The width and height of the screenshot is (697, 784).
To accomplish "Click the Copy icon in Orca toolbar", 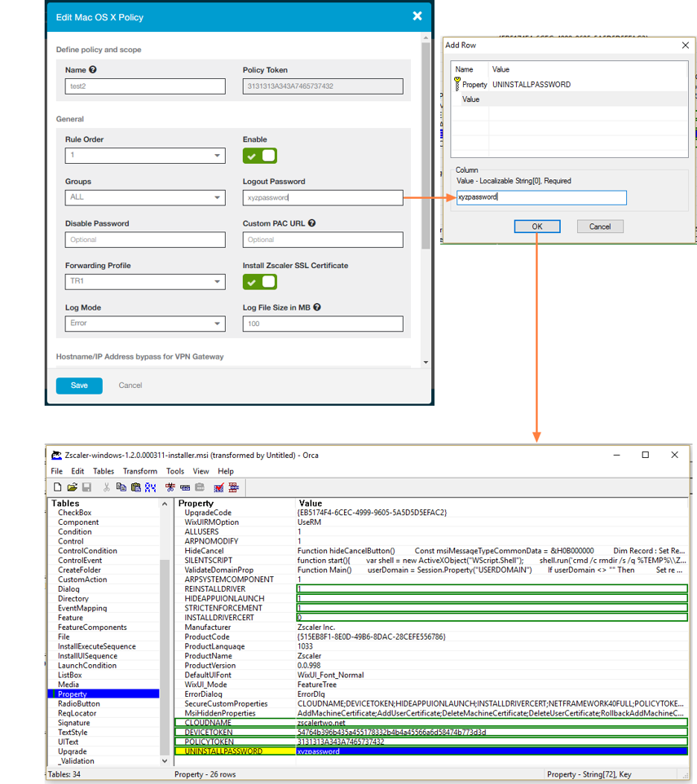I will pos(121,487).
